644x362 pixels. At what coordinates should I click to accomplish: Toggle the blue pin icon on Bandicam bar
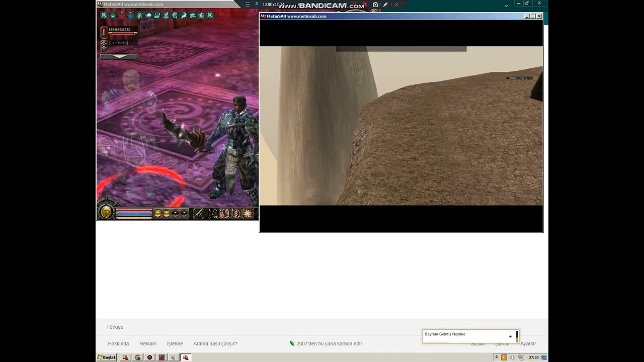coord(257,5)
